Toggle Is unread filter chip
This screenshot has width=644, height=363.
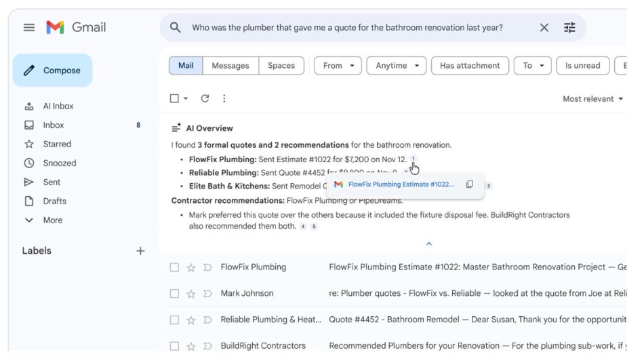[x=582, y=66]
